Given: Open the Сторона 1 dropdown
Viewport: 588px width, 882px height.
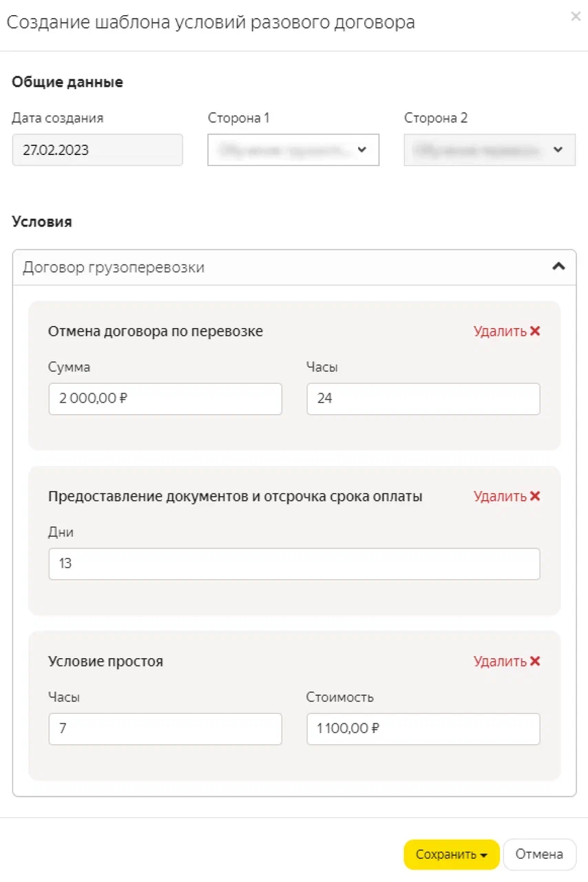Looking at the screenshot, I should pyautogui.click(x=293, y=150).
